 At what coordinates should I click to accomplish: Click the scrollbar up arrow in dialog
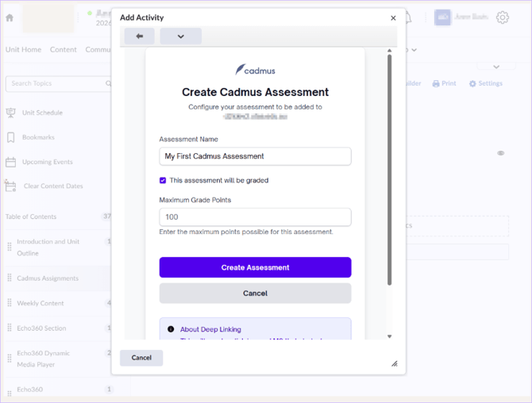click(390, 51)
